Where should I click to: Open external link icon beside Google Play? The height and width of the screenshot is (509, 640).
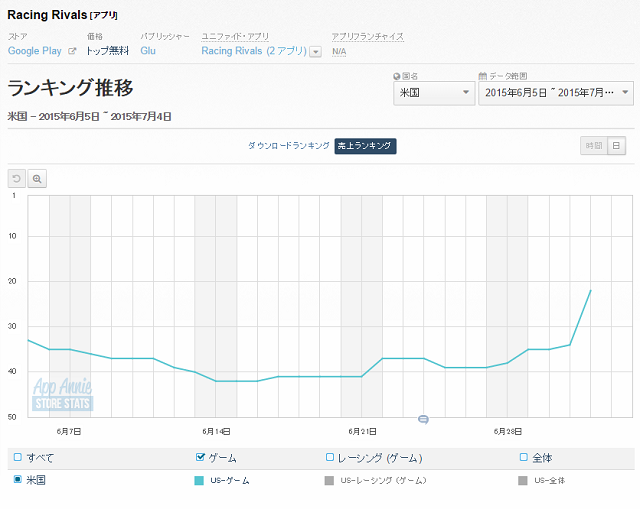72,51
